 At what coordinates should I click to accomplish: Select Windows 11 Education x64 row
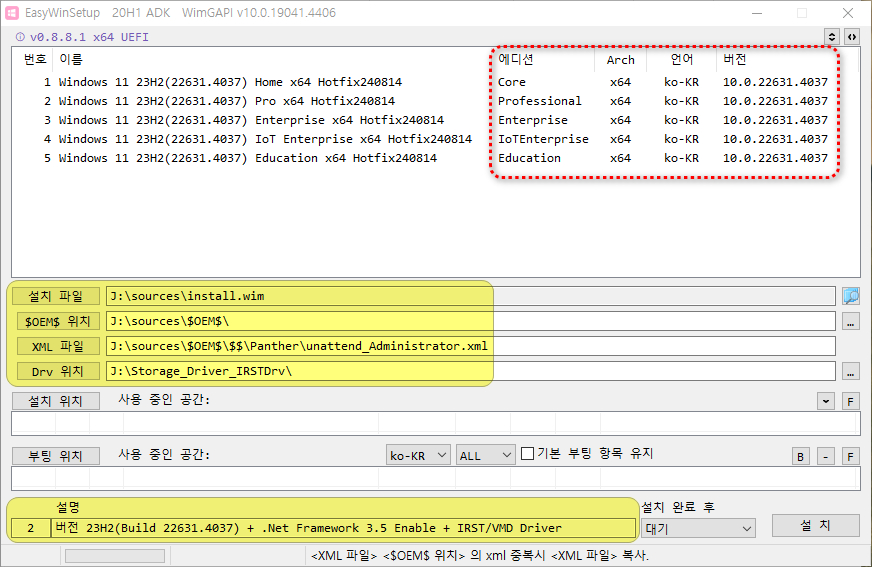coord(435,158)
